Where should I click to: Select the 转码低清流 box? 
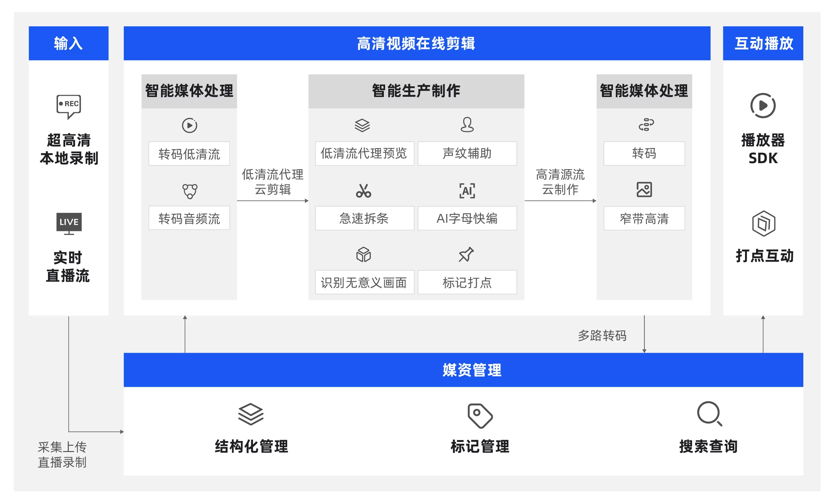point(189,154)
